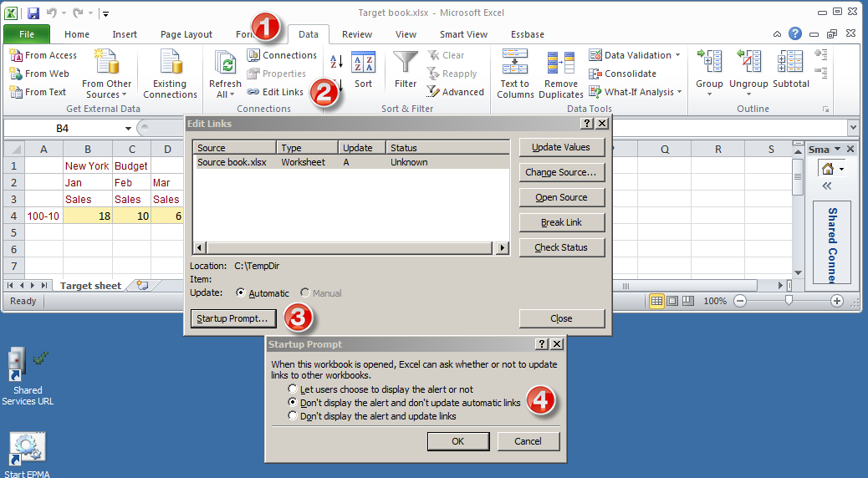The image size is (868, 478).
Task: Select Let users choose to display alert
Action: [293, 389]
